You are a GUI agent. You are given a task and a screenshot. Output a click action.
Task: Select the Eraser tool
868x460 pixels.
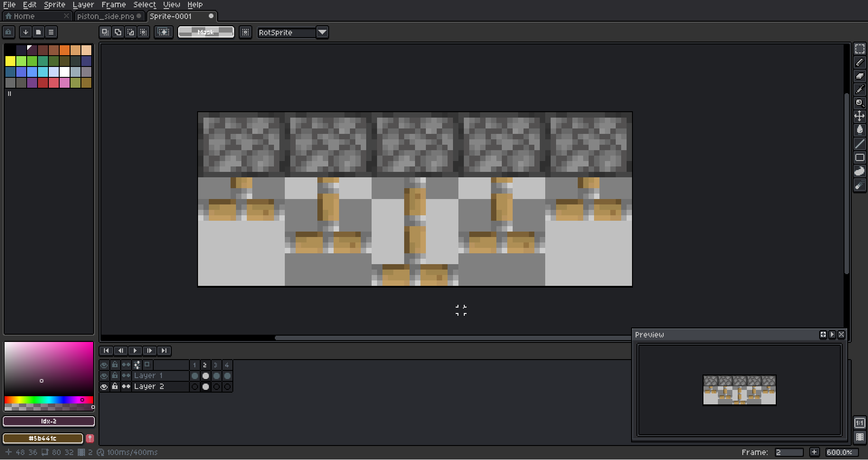pos(859,76)
